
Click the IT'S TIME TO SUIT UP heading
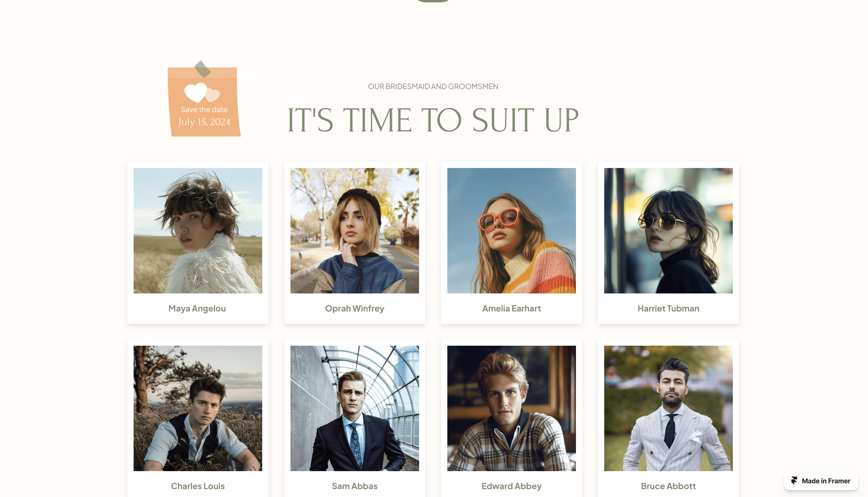433,120
